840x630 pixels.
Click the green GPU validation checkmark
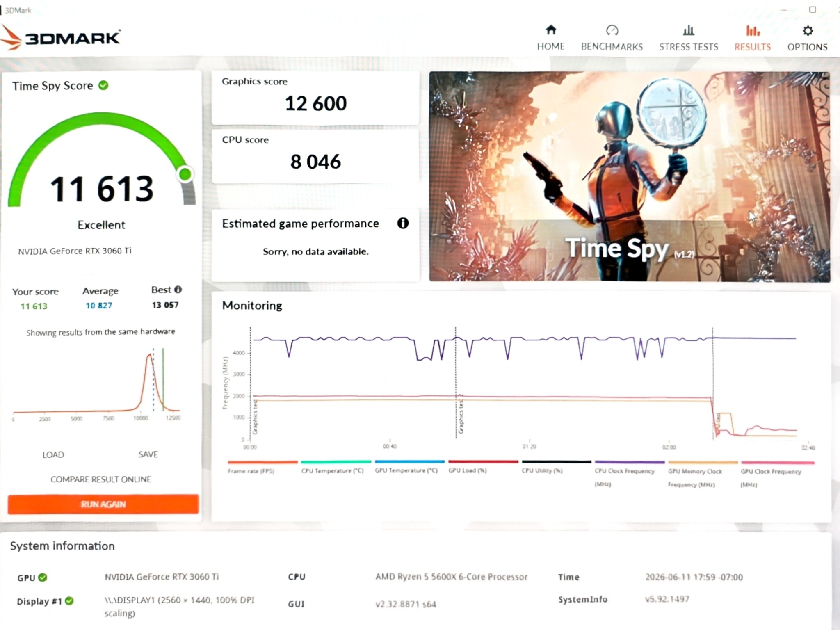pos(43,577)
